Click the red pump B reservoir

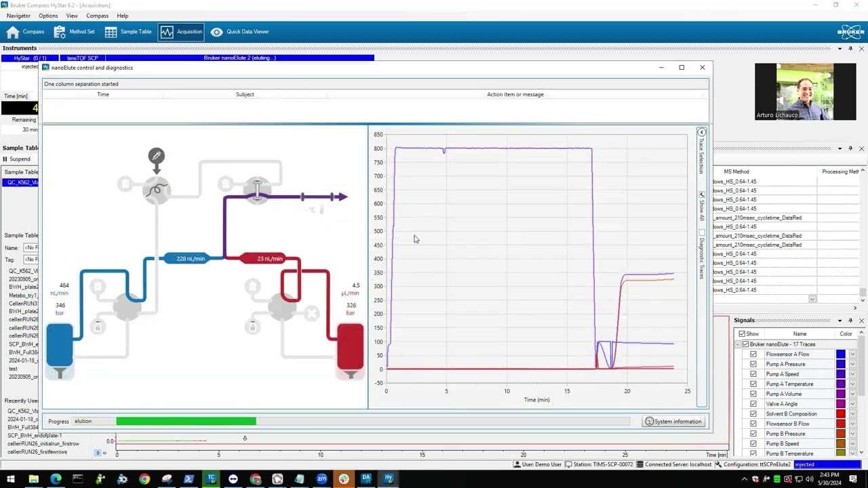tap(351, 347)
